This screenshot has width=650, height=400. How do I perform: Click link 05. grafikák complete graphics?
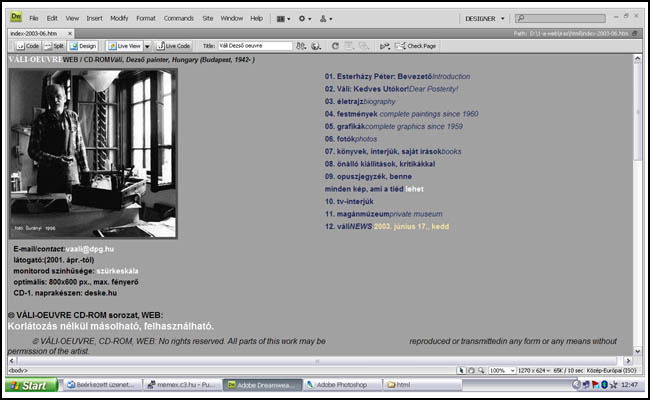393,126
